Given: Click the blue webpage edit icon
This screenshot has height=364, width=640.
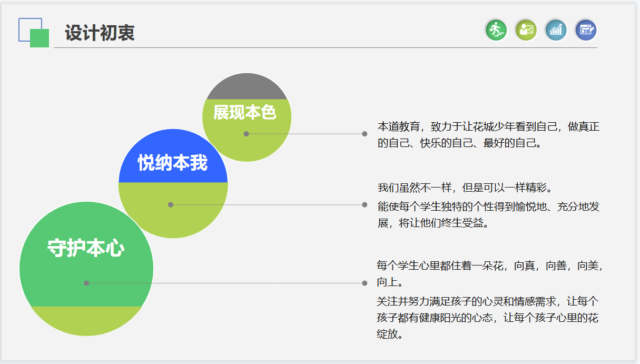Looking at the screenshot, I should [x=586, y=29].
